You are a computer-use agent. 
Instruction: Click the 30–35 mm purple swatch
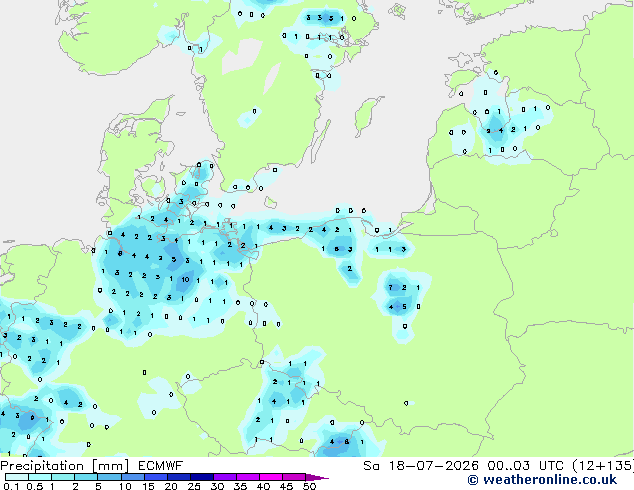[224, 477]
